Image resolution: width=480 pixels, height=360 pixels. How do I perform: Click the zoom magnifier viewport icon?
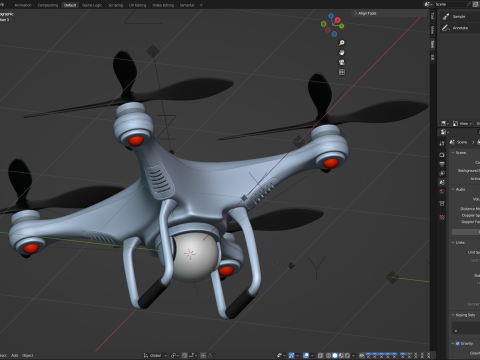[x=342, y=43]
